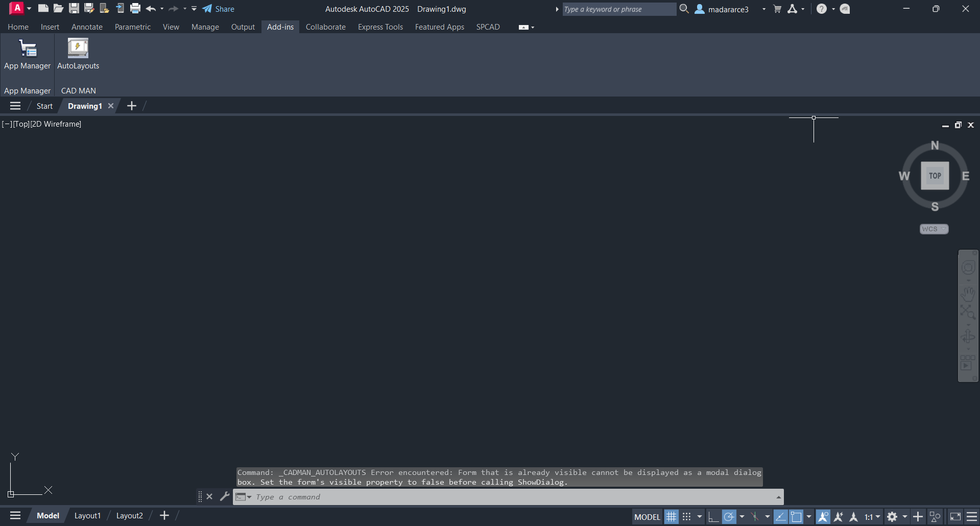Close the command line window
This screenshot has width=980, height=526.
coord(209,496)
